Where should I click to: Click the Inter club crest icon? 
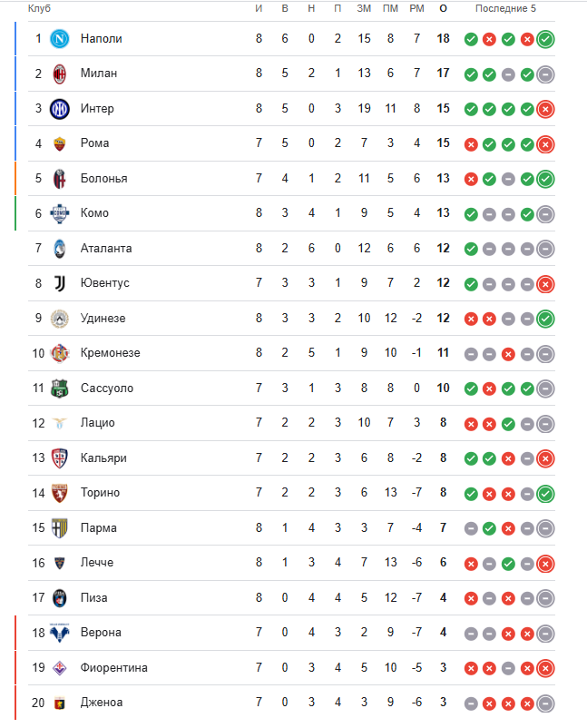60,109
